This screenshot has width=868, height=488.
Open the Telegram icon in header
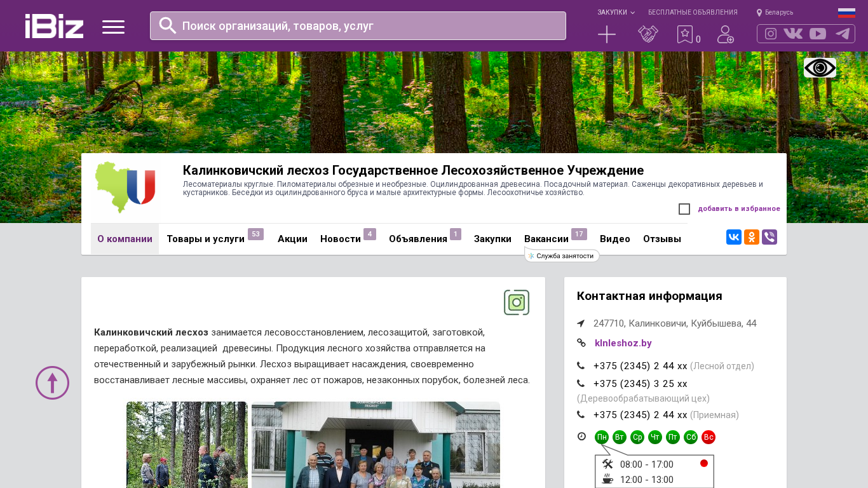click(x=843, y=34)
